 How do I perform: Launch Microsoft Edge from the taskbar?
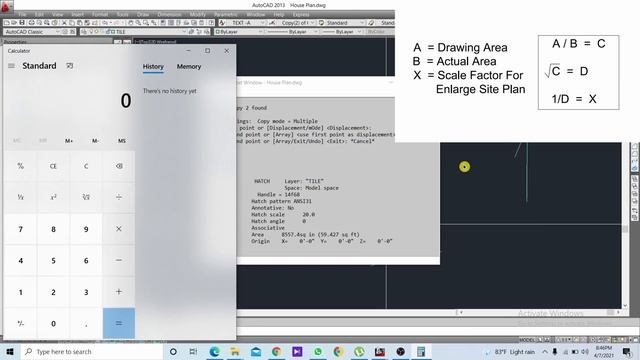coord(214,351)
